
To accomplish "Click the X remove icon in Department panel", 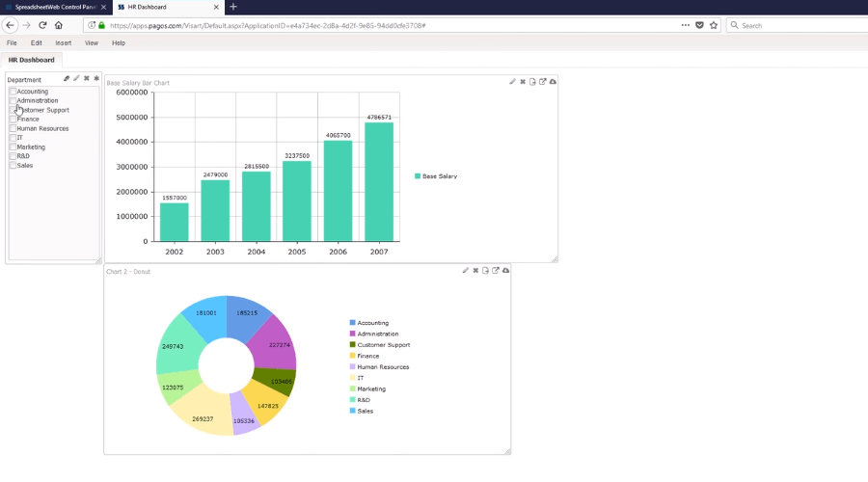I will click(x=87, y=79).
